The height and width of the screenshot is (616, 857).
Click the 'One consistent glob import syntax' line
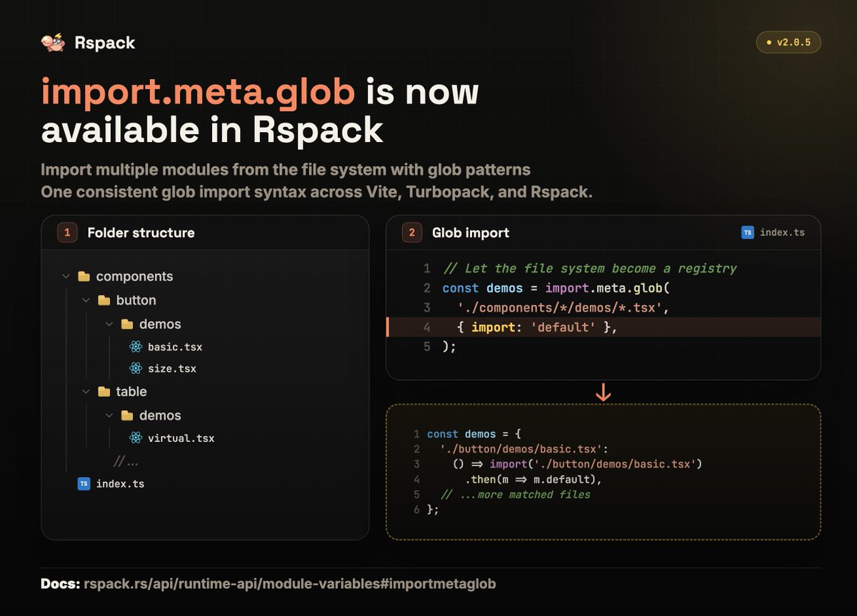(317, 193)
